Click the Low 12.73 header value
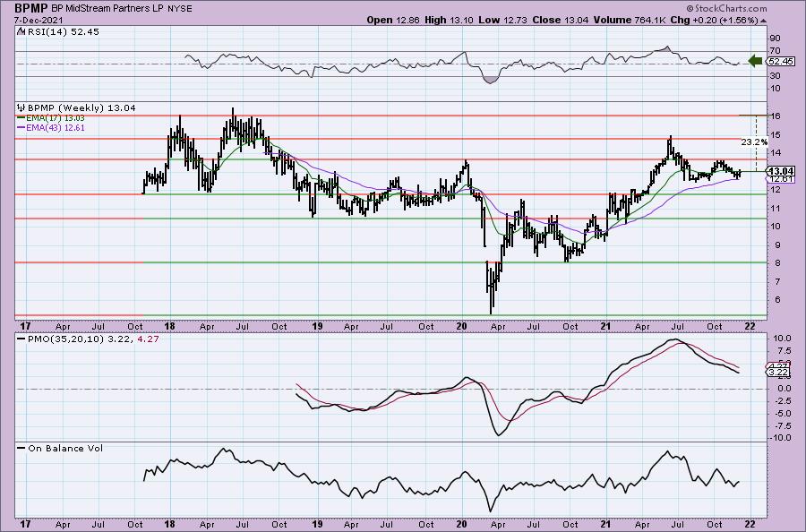Image resolution: width=806 pixels, height=532 pixels. click(x=502, y=20)
